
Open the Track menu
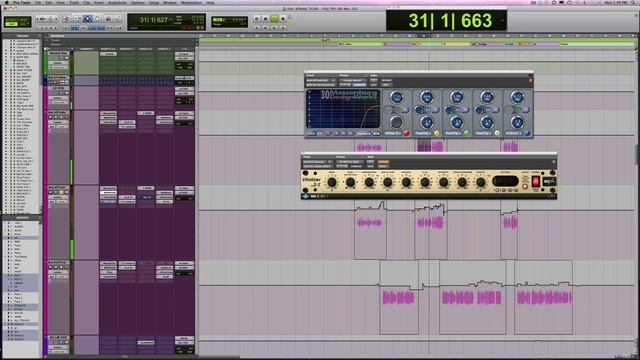point(74,2)
